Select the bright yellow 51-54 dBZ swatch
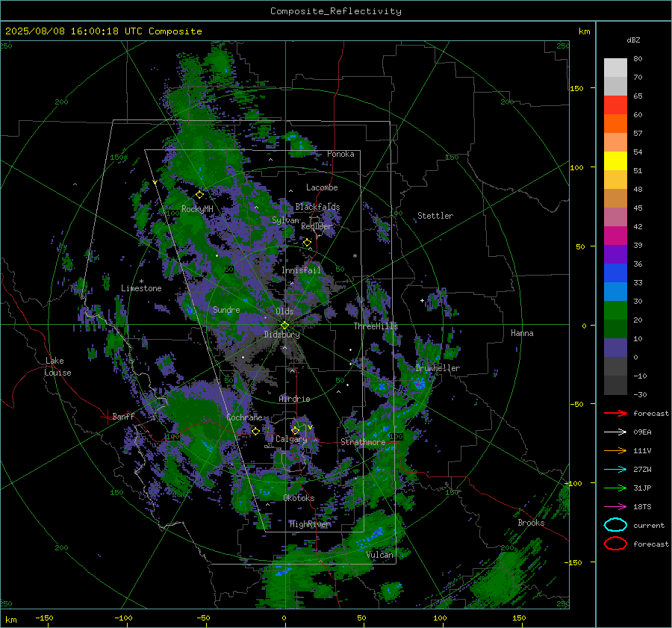This screenshot has height=628, width=672. (615, 161)
